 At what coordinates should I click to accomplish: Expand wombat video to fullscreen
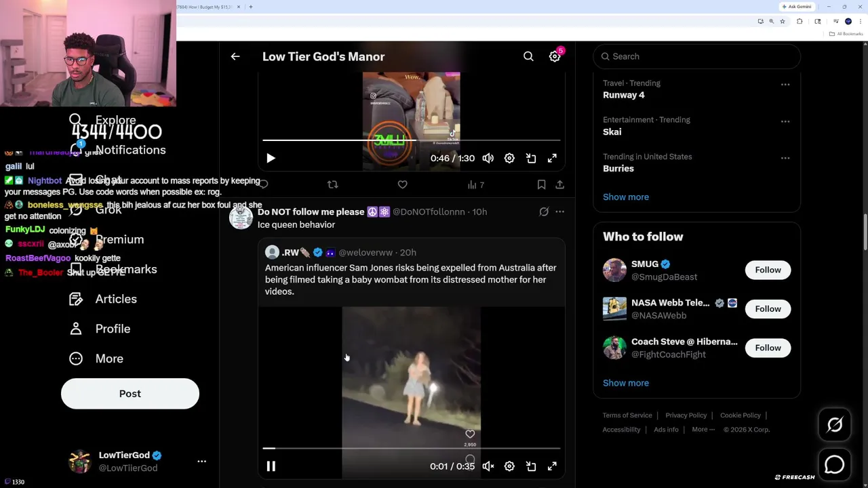552,466
